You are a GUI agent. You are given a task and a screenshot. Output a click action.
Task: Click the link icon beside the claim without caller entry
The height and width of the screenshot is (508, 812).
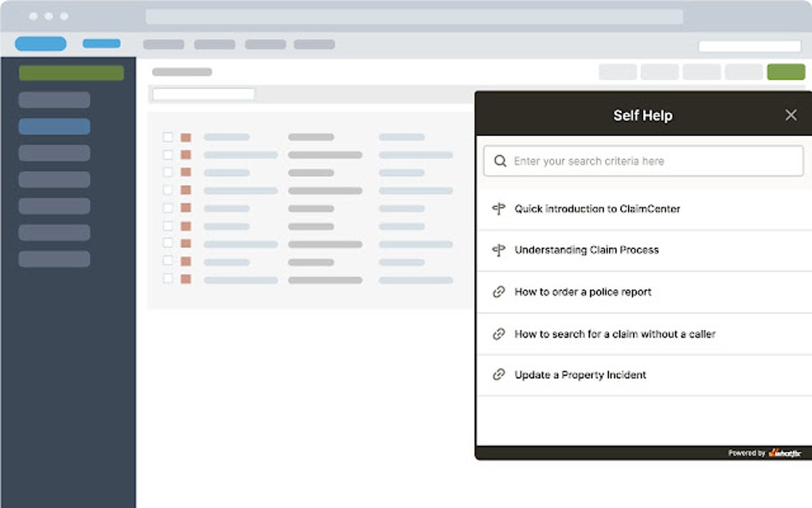(x=499, y=334)
